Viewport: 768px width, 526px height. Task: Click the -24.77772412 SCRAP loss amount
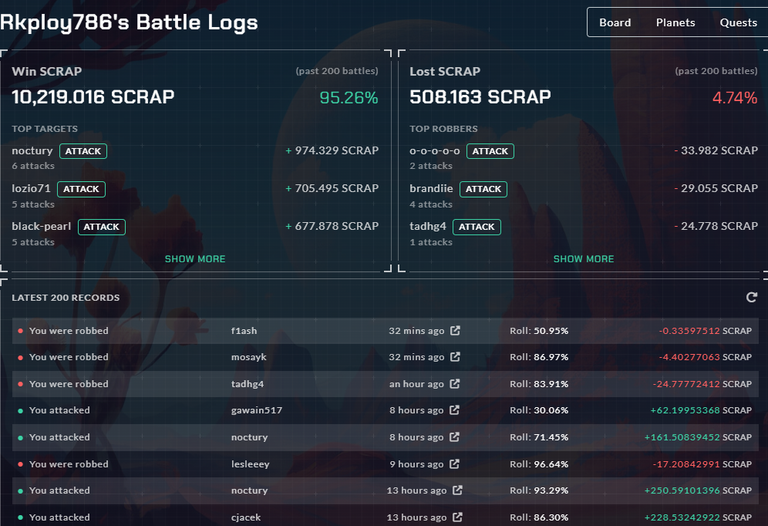click(702, 384)
